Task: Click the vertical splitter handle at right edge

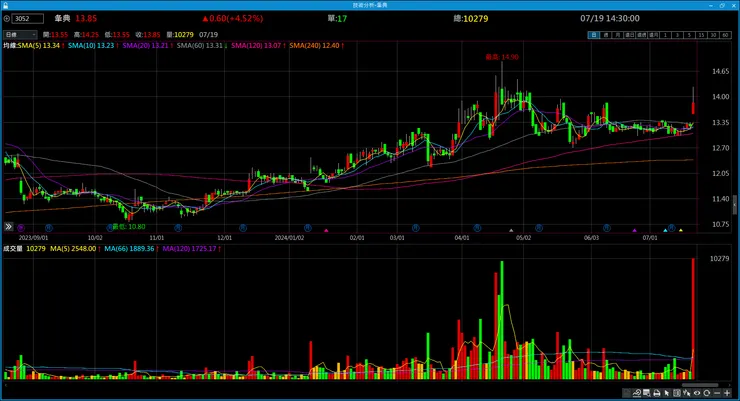Action: 734,205
